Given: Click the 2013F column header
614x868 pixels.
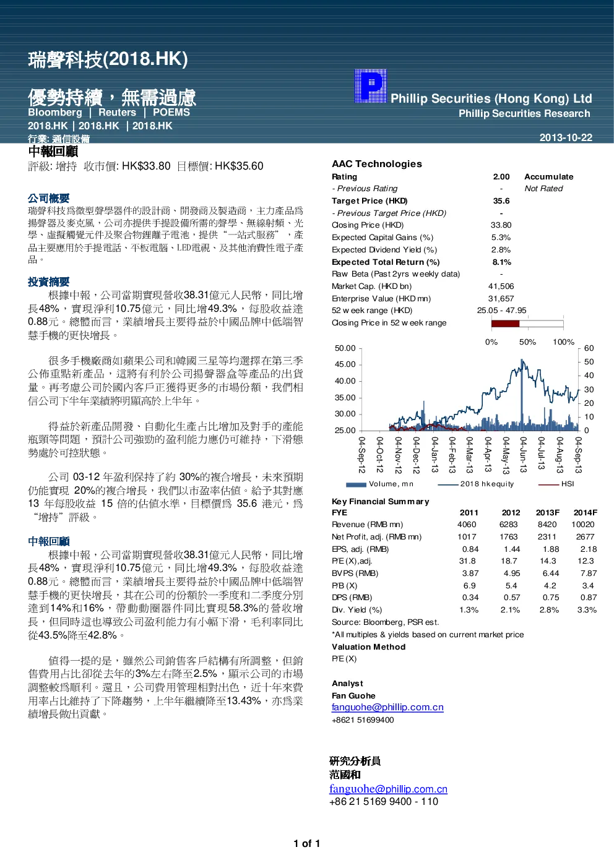Looking at the screenshot, I should (x=548, y=513).
